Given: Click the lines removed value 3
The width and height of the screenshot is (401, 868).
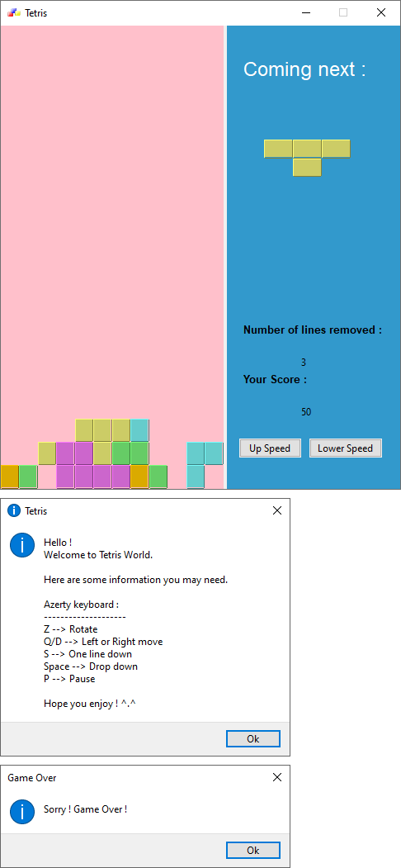Looking at the screenshot, I should pyautogui.click(x=304, y=363).
